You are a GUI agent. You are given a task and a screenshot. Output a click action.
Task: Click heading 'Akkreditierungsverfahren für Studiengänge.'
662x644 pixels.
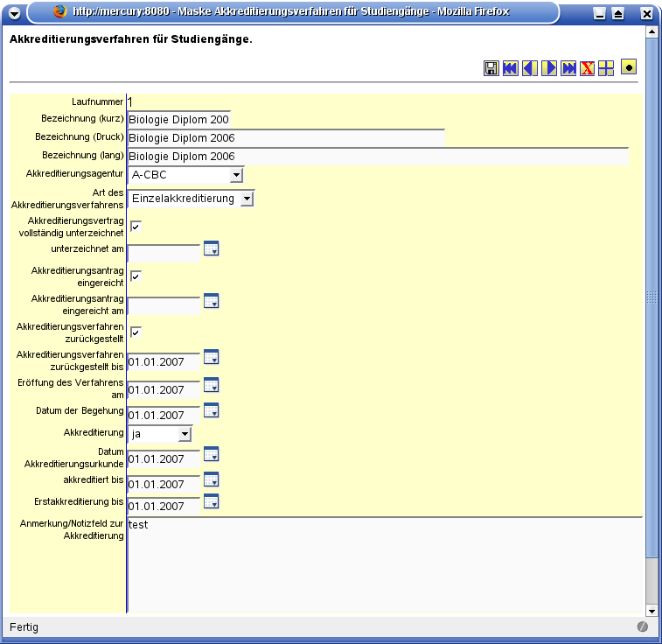pos(131,39)
